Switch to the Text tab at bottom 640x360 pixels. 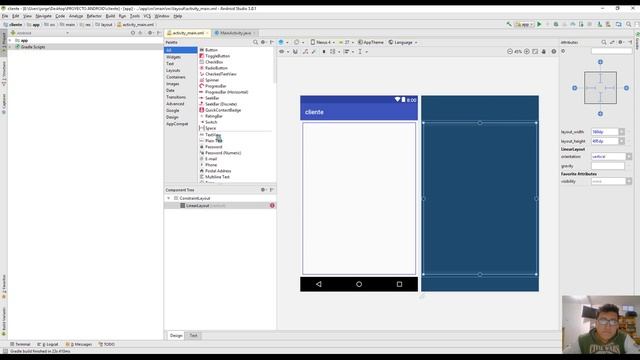[x=193, y=336]
